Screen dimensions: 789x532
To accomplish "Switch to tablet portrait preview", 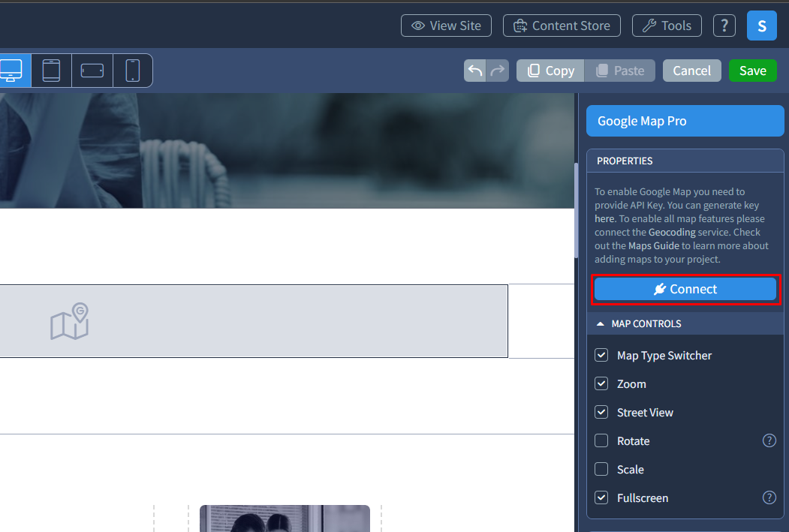I will 51,71.
